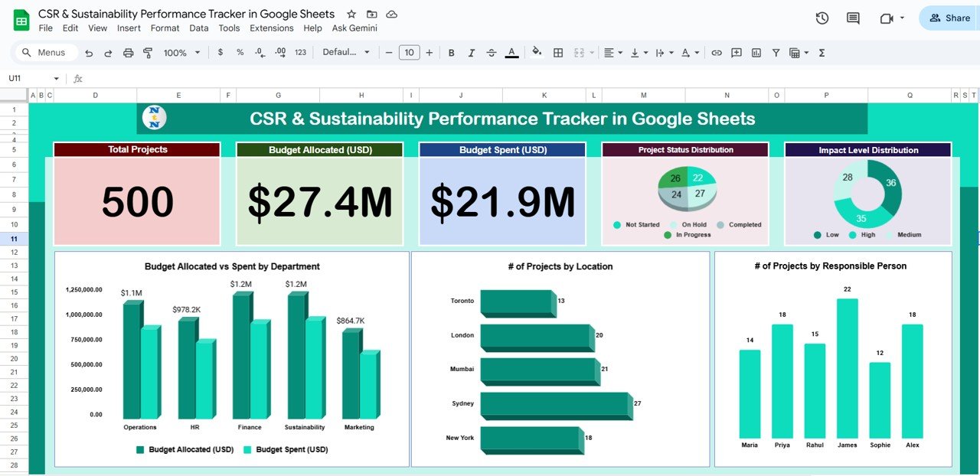The image size is (980, 476).
Task: Select the Paint format tool
Action: pyautogui.click(x=149, y=52)
